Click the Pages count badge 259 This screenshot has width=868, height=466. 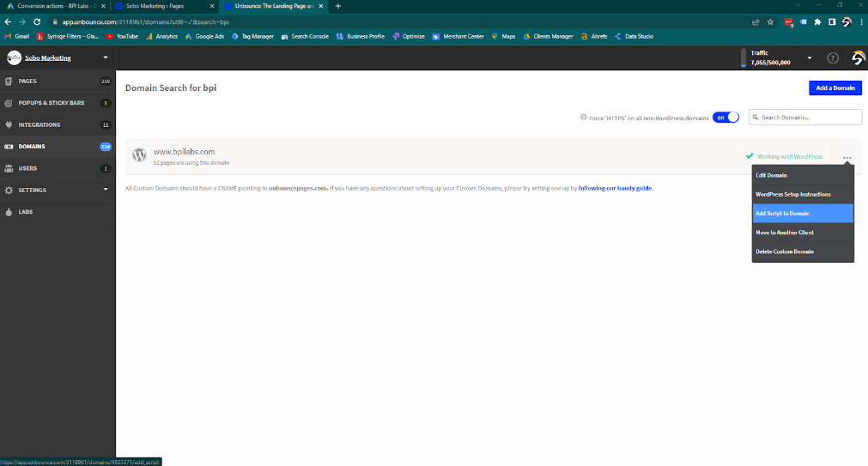pyautogui.click(x=106, y=82)
